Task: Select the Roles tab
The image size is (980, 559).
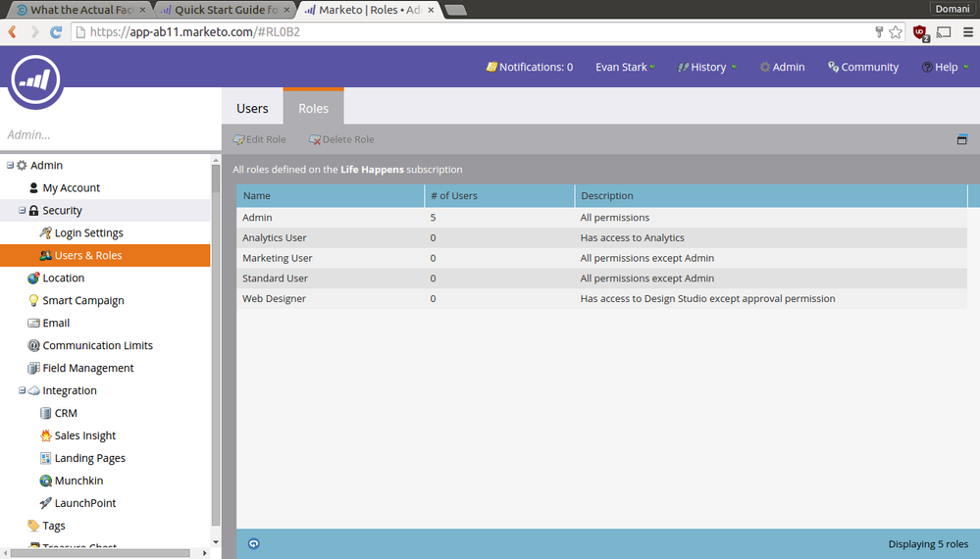Action: [313, 107]
